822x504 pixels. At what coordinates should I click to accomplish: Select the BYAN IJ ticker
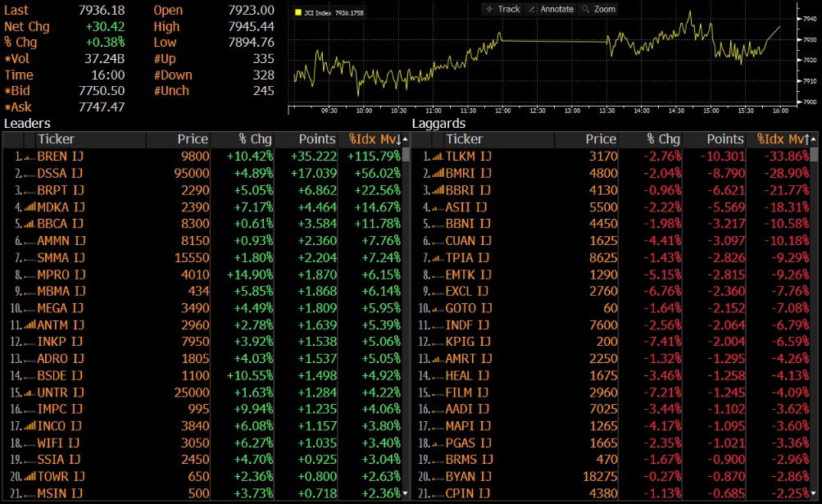[x=469, y=476]
